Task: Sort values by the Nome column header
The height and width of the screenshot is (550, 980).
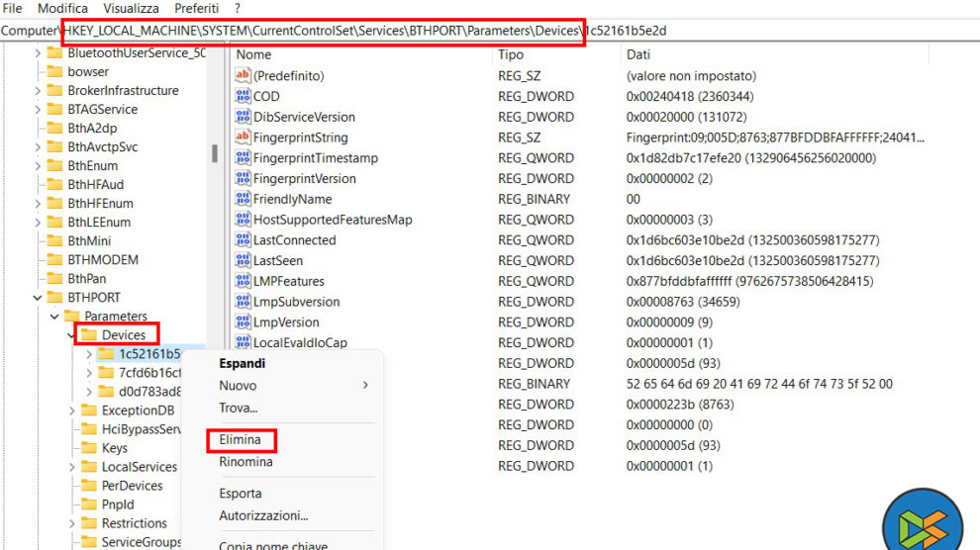Action: point(254,54)
